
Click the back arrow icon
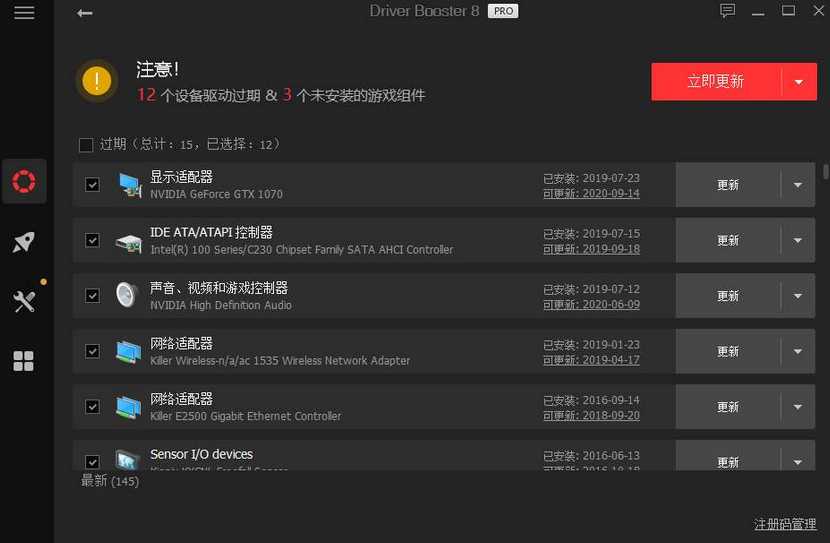click(85, 13)
